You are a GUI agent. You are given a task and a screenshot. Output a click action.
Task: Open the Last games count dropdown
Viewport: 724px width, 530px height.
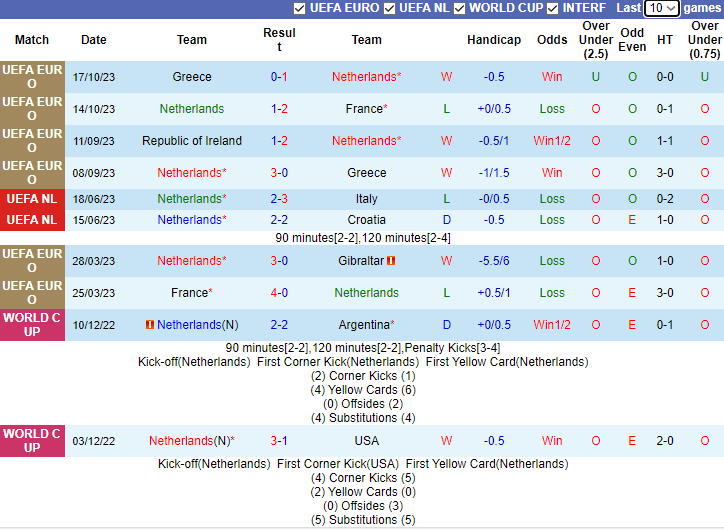pyautogui.click(x=661, y=8)
